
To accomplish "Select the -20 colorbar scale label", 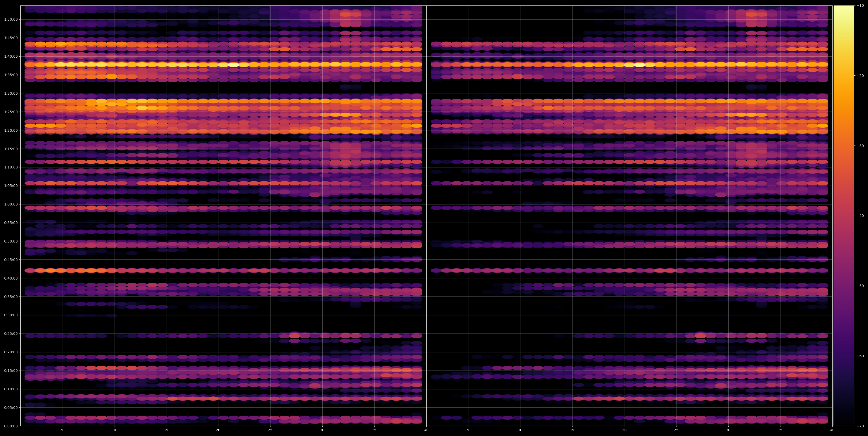I will 860,76.
